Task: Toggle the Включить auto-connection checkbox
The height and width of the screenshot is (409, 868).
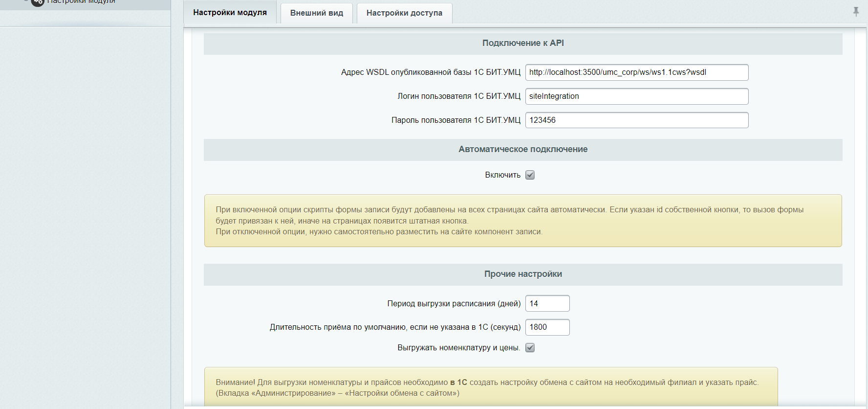Action: (x=530, y=175)
